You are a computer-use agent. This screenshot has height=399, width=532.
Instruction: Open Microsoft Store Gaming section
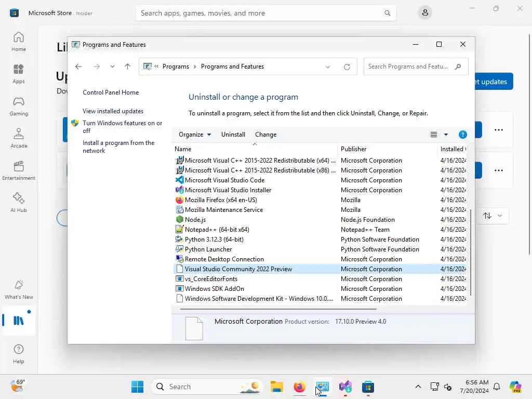click(x=19, y=106)
